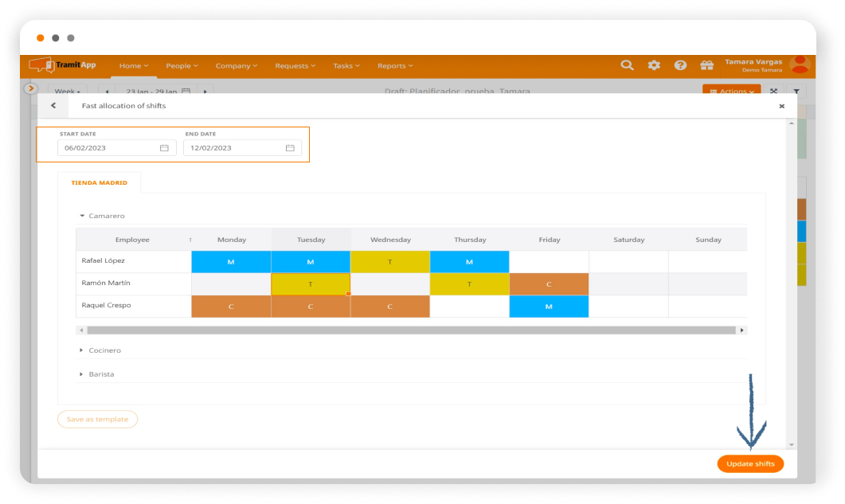Click the help question mark icon

[680, 66]
